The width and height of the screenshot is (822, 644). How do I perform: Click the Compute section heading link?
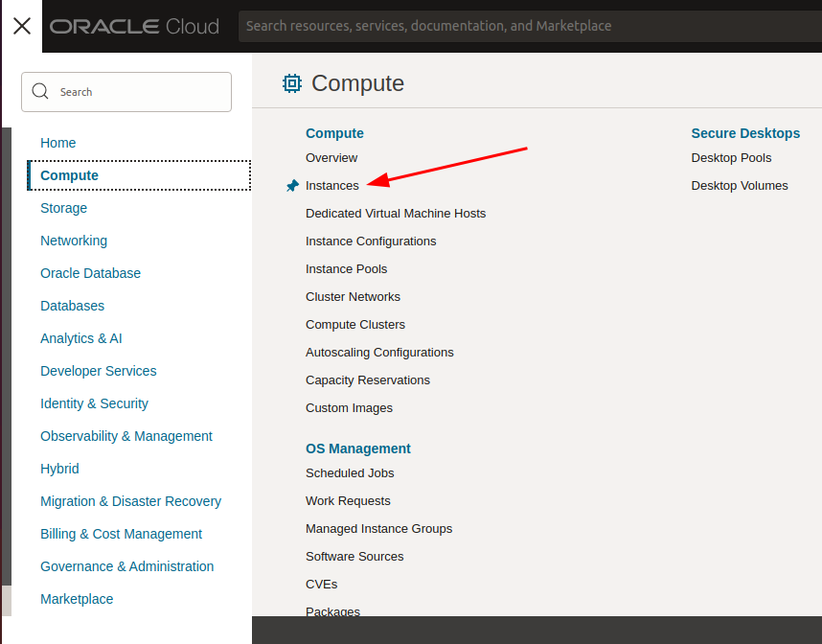334,133
